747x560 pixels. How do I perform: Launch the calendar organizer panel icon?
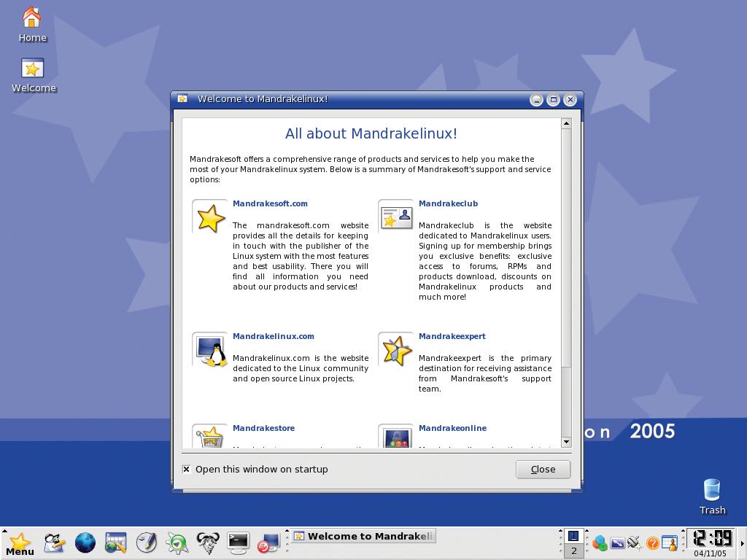click(116, 542)
